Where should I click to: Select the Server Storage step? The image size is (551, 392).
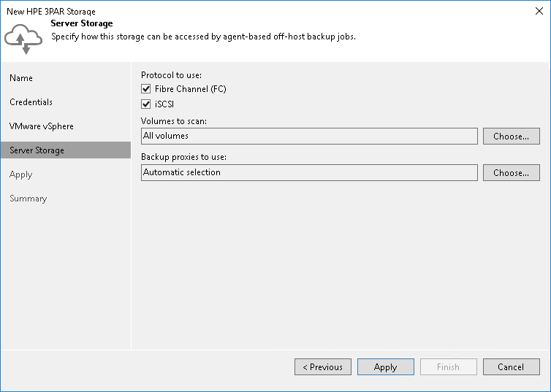point(37,150)
